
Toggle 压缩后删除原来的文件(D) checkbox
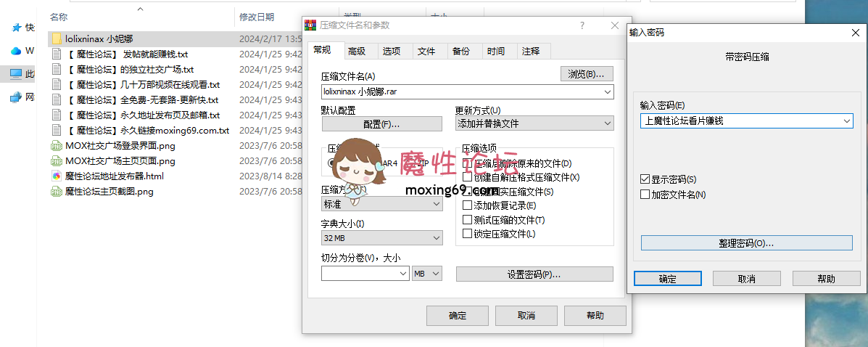[x=467, y=163]
